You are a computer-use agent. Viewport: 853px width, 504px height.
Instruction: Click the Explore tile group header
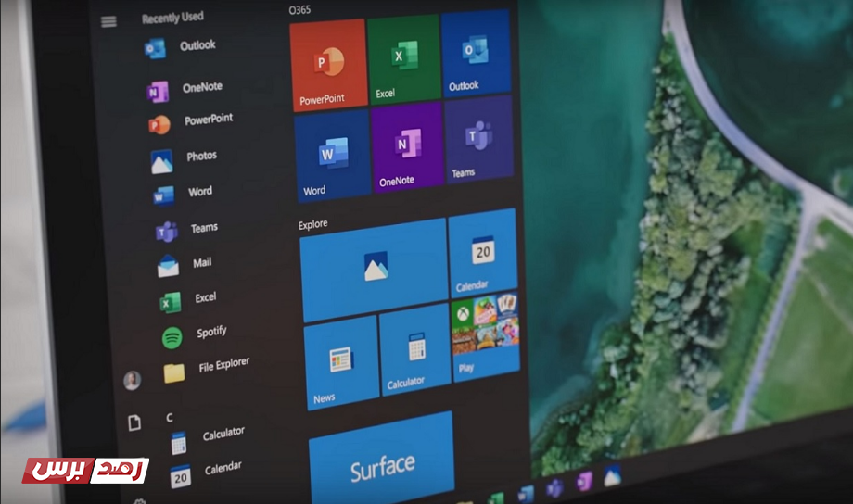312,224
